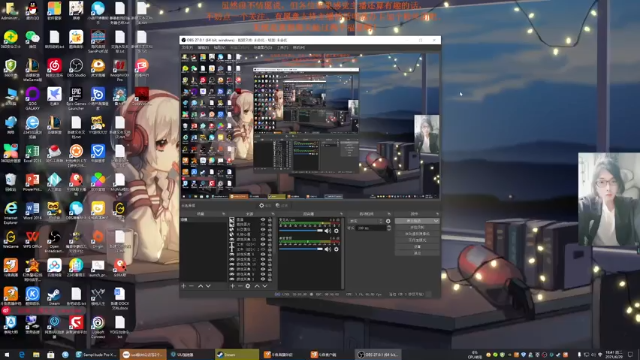This screenshot has width=640, height=360.
Task: Mute the microphone/Aux channel speaker
Action: [327, 231]
